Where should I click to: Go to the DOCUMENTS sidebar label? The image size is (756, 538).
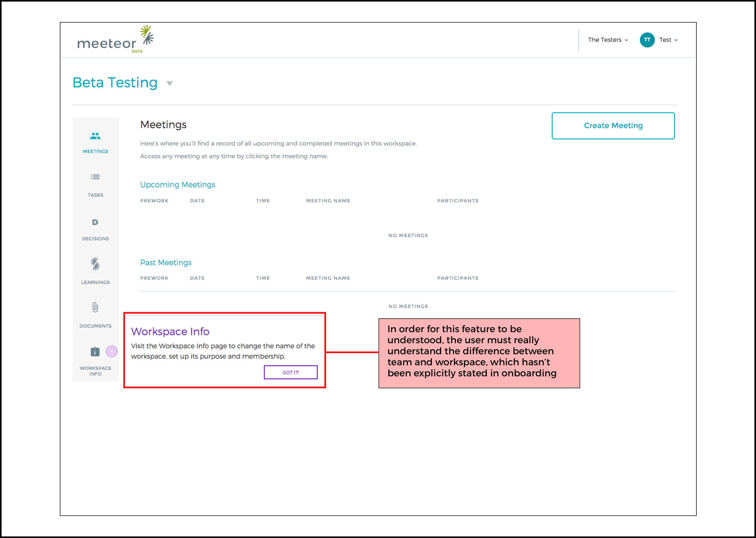click(x=95, y=326)
